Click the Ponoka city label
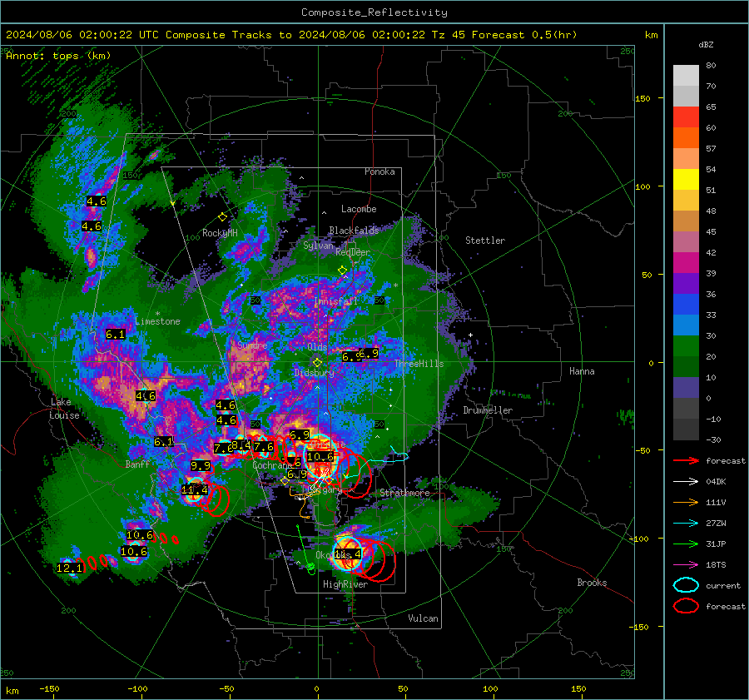 (x=379, y=171)
